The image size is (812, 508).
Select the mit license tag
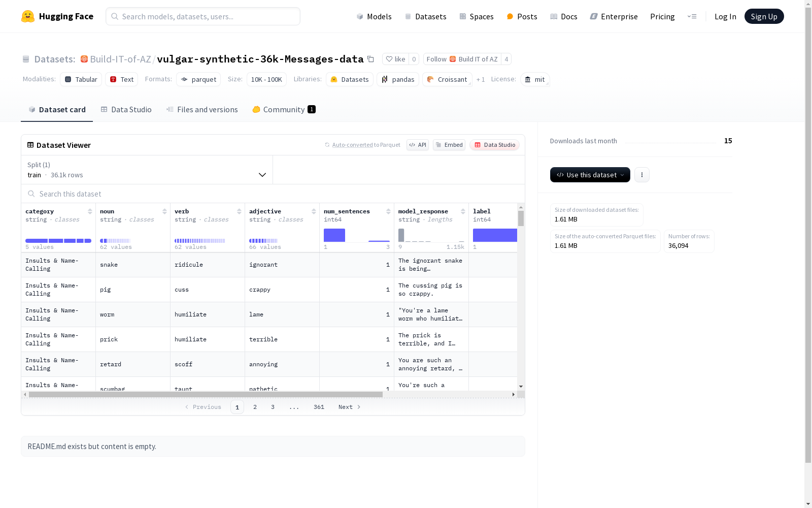pos(535,79)
